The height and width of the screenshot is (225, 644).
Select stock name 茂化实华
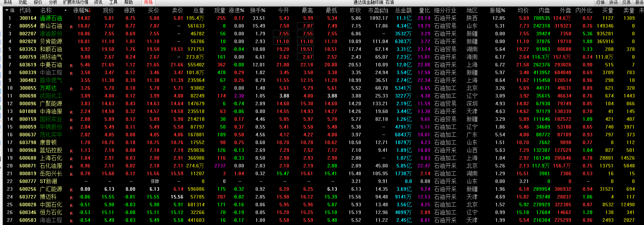(x=51, y=135)
